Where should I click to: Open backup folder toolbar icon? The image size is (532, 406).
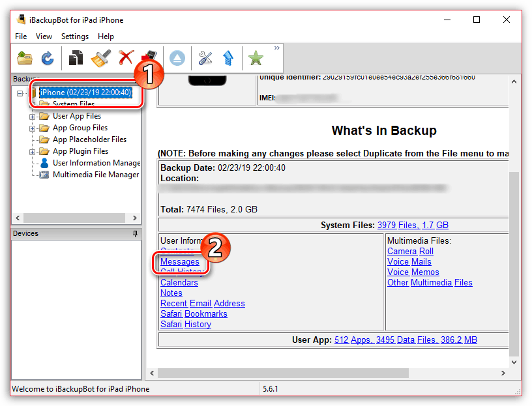tap(25, 58)
